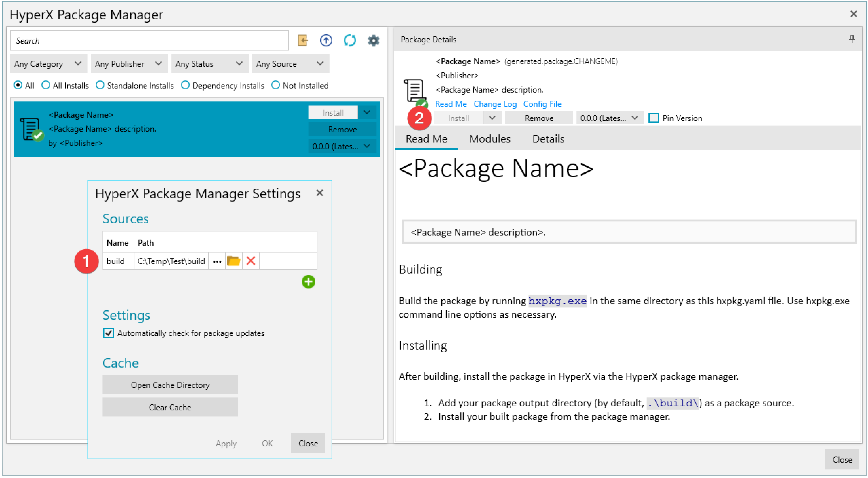The width and height of the screenshot is (868, 478).
Task: Open package manager settings gear
Action: tap(373, 40)
